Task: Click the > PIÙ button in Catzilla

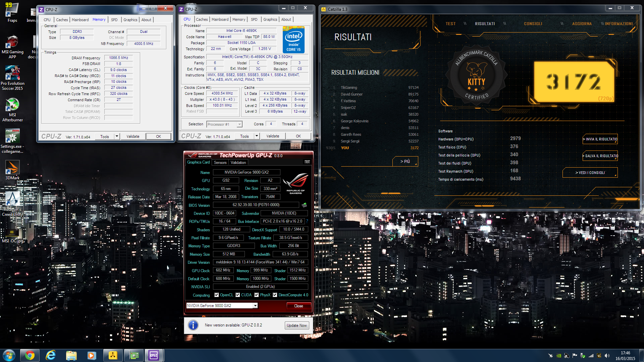Action: [405, 161]
